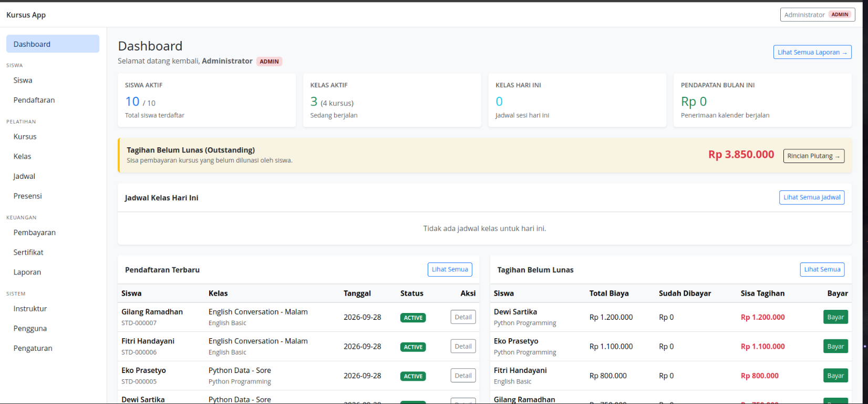868x404 pixels.
Task: Click Lihat Semua Laporan button
Action: (812, 52)
